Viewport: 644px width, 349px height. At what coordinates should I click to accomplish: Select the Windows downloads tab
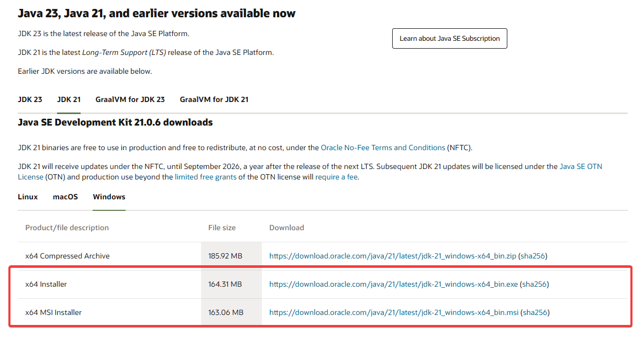coord(109,197)
